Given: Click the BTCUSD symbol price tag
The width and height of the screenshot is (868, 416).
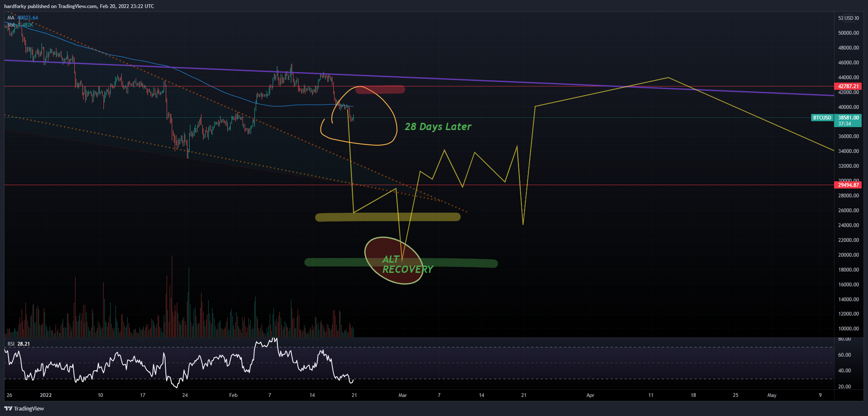Looking at the screenshot, I should [822, 118].
